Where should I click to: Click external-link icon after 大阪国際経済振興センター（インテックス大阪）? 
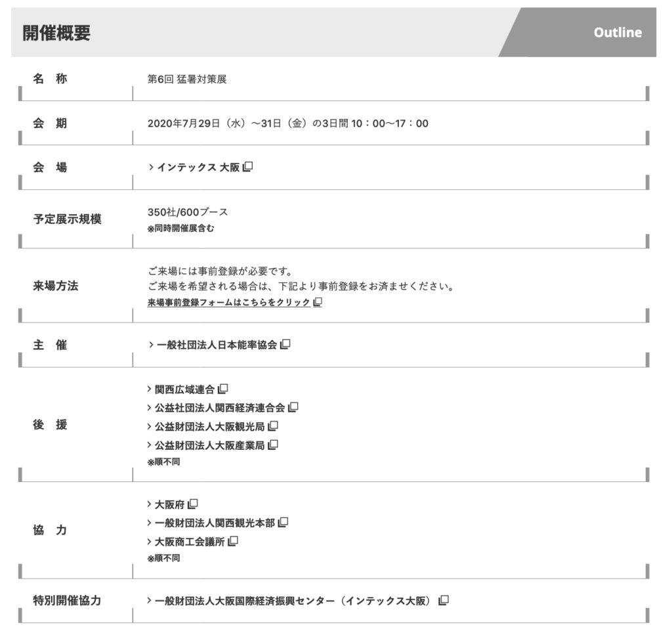coord(444,601)
